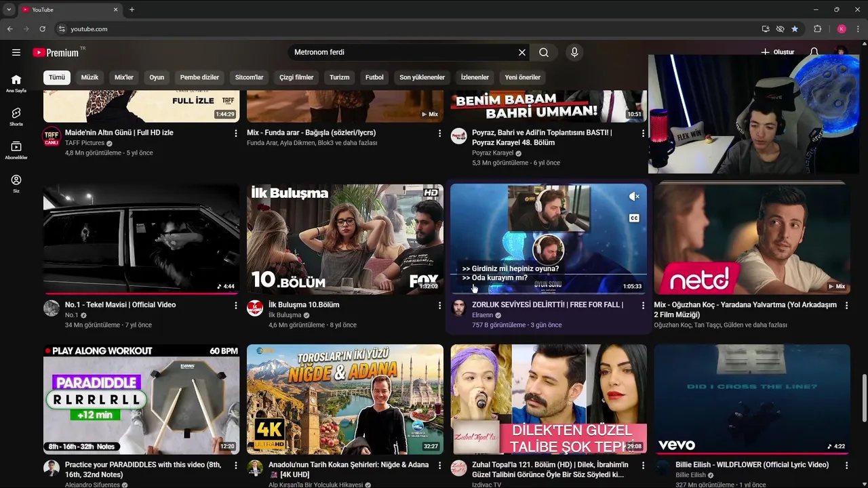
Task: Go back in browser
Action: pyautogui.click(x=9, y=29)
